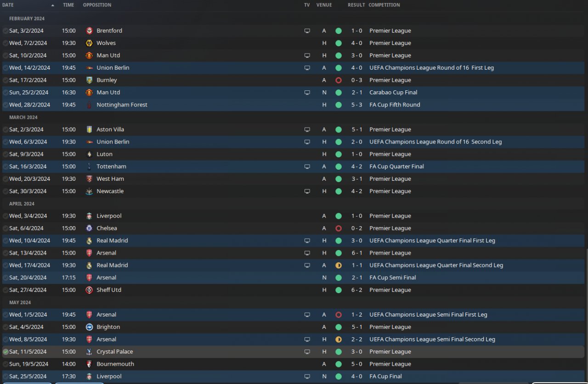Click orange draw indicator on 17/4/2024 Real Madrid row
The width and height of the screenshot is (588, 384).
point(339,266)
